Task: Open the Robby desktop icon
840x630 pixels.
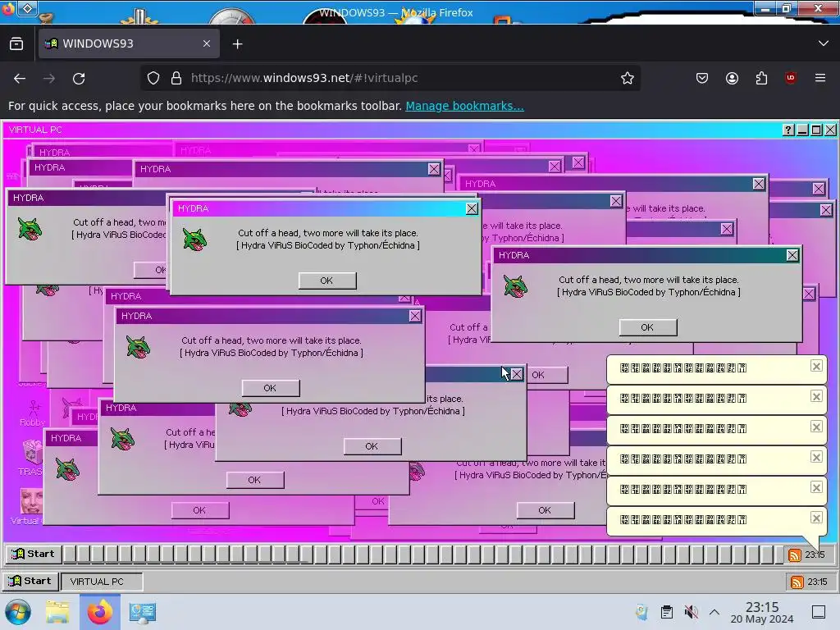Action: (33, 413)
